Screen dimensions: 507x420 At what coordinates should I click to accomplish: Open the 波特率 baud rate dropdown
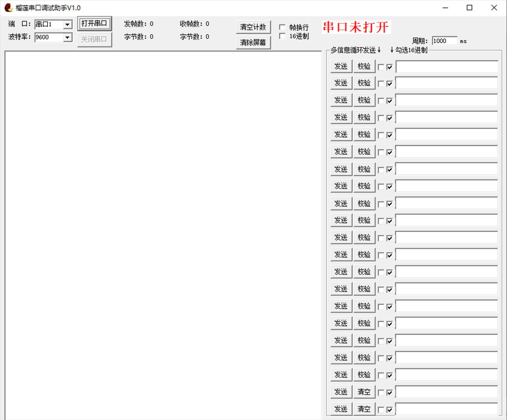[67, 38]
